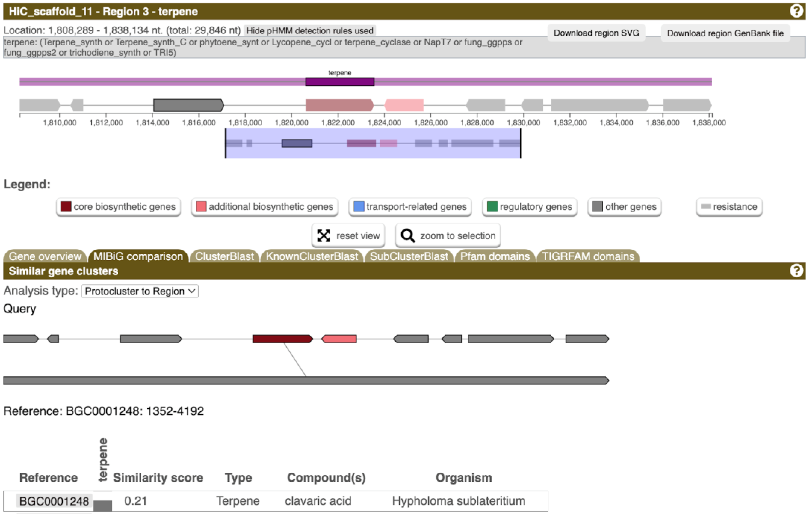Open the KnownClusterBlast tab

[x=312, y=256]
